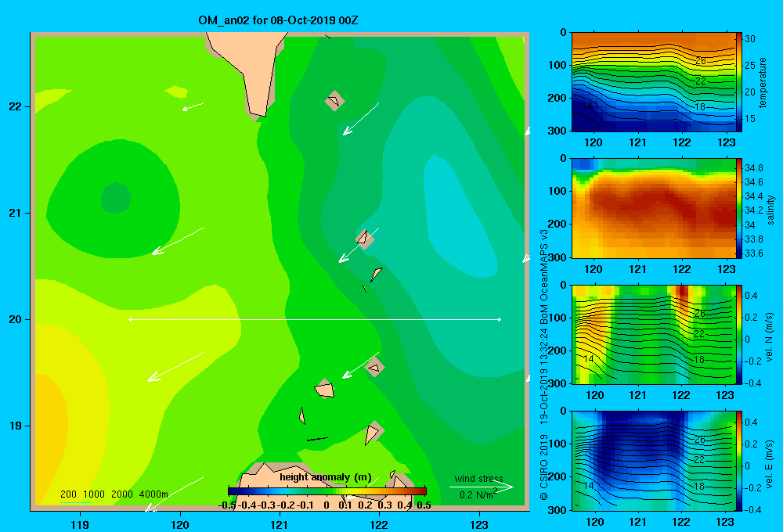Viewport: 783px width, 532px height.
Task: Click the wind arrow near 22N 120E on the map
Action: click(193, 106)
